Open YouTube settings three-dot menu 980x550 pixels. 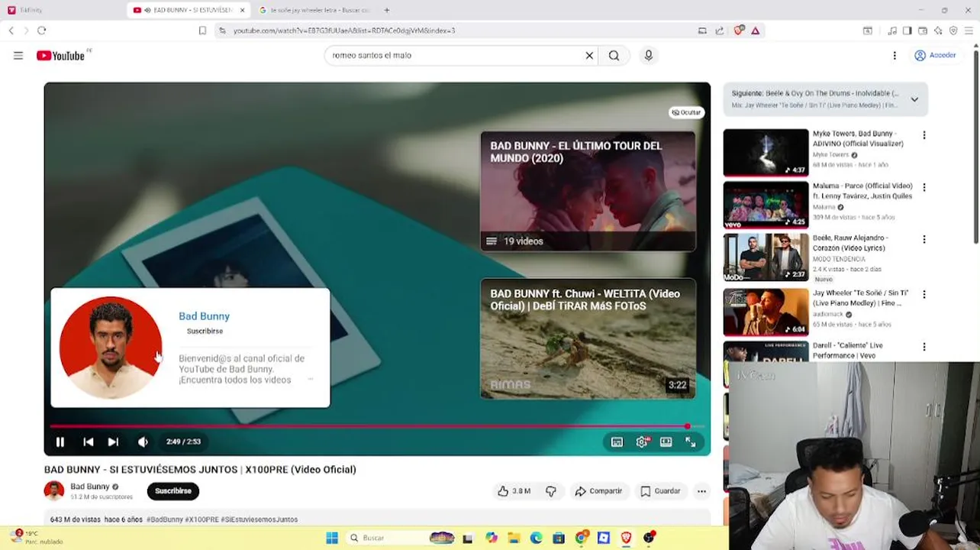[x=895, y=55]
